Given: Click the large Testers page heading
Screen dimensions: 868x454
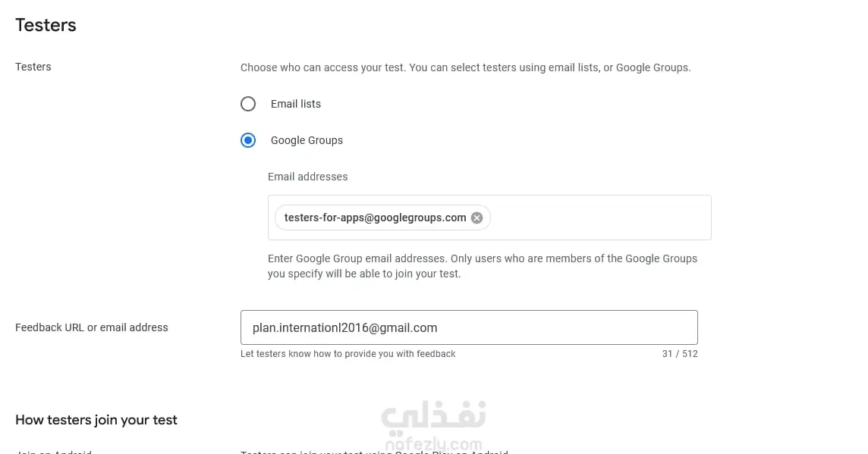Looking at the screenshot, I should coord(46,25).
